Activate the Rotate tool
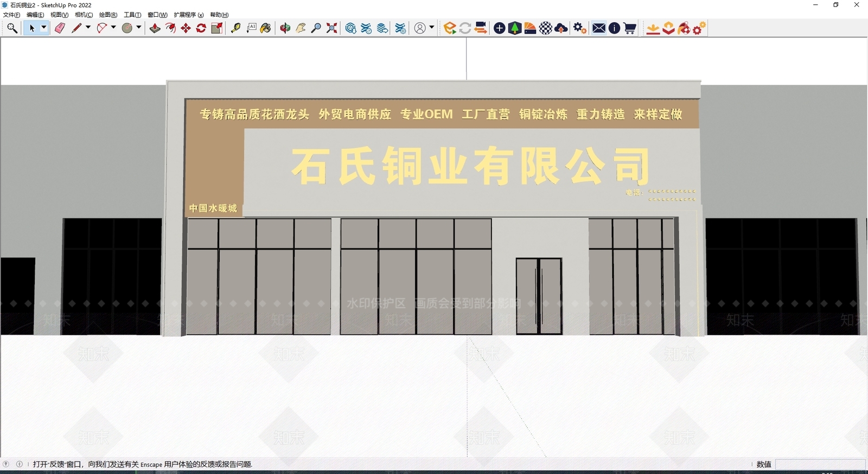The image size is (868, 474). [201, 28]
